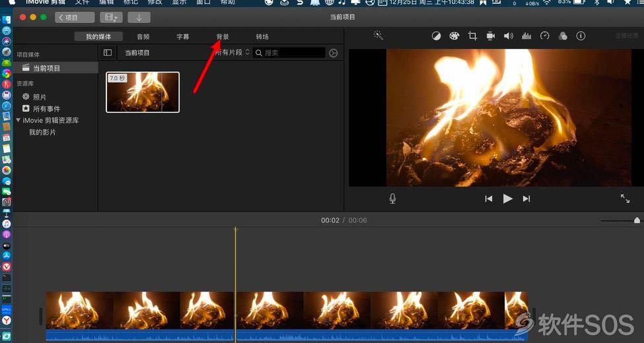This screenshot has height=343, width=644.
Task: Open the 显示 menu
Action: click(179, 2)
